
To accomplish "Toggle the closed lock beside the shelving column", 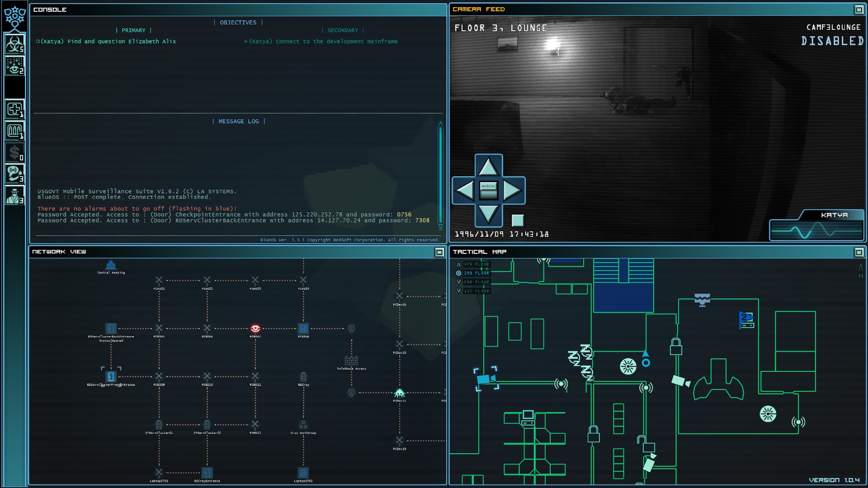I will click(594, 434).
